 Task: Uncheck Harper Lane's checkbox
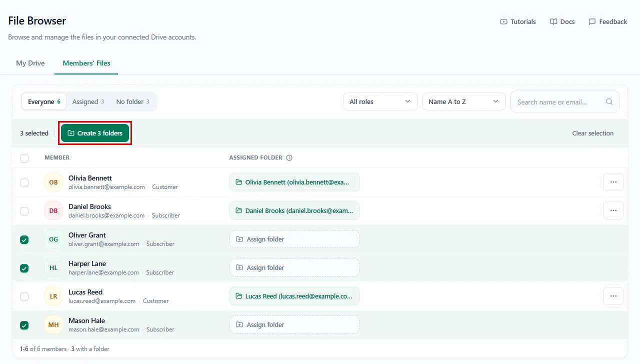24,268
